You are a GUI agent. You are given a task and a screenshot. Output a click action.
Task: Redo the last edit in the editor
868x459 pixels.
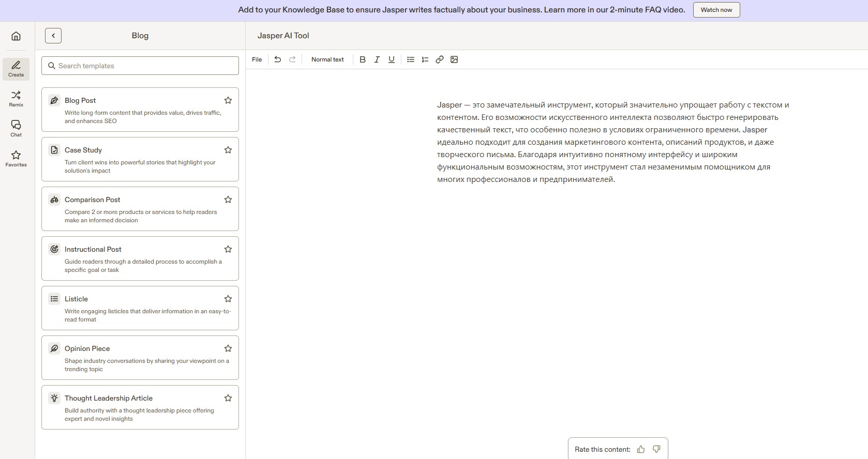292,59
